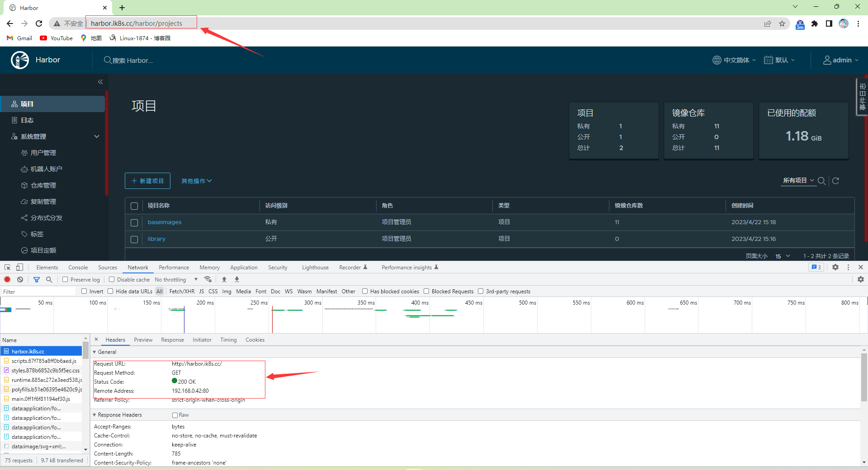This screenshot has width=868, height=470.
Task: Check Hide data URLs
Action: pos(110,291)
